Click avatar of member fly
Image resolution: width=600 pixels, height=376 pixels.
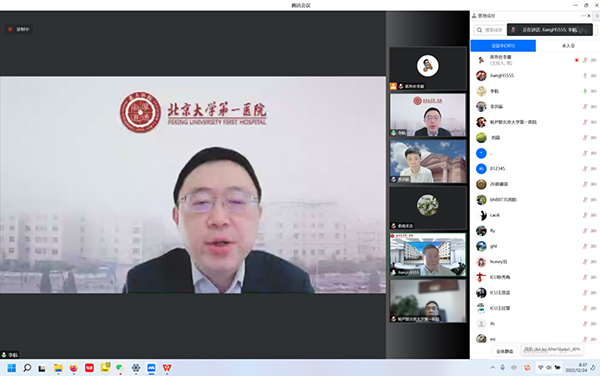click(481, 231)
